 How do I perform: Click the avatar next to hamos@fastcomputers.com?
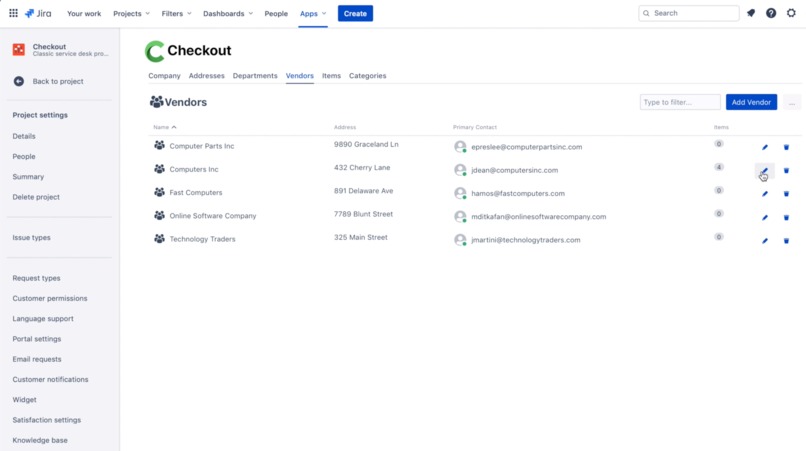pos(460,193)
